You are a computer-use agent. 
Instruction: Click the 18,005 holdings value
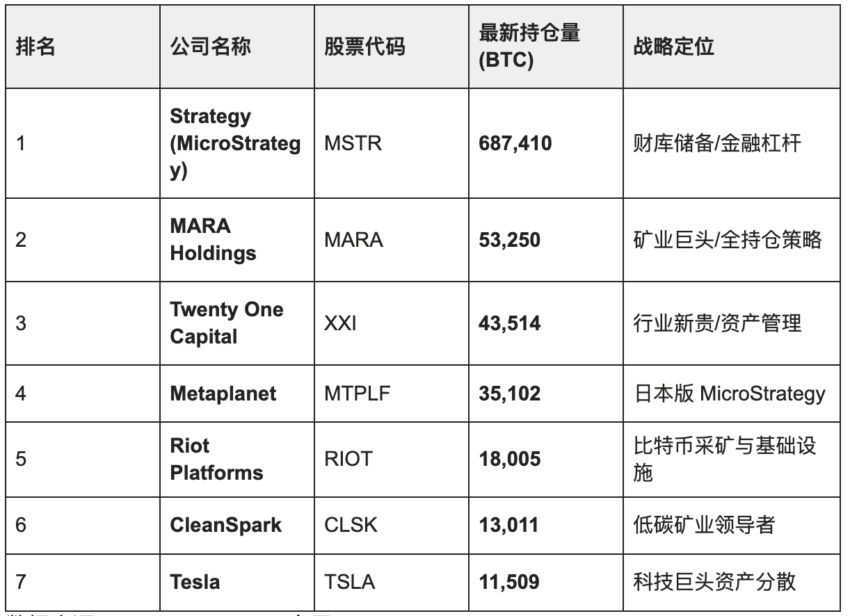pyautogui.click(x=510, y=460)
